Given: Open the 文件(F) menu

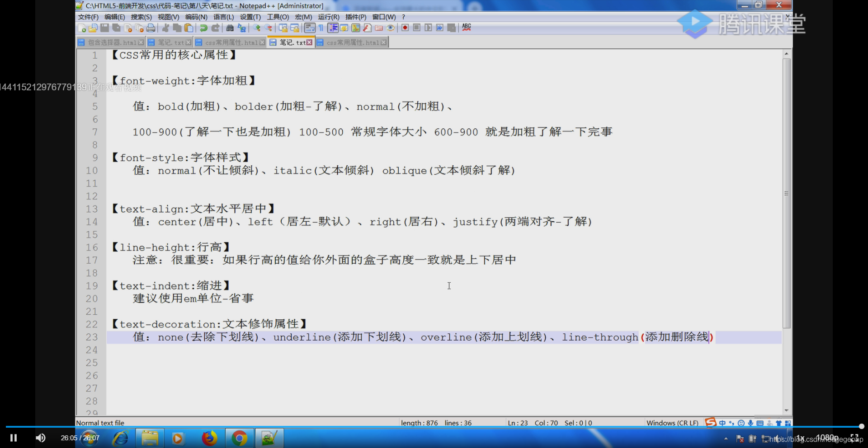Looking at the screenshot, I should pyautogui.click(x=88, y=17).
